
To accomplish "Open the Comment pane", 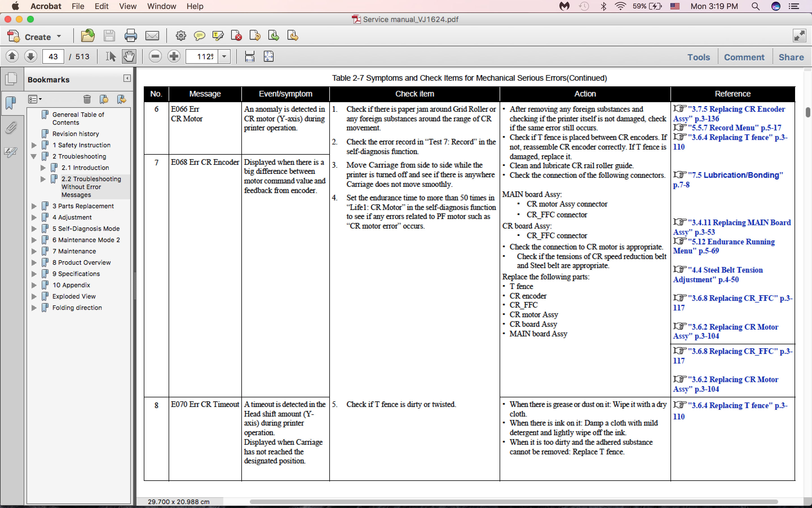I will click(x=744, y=57).
